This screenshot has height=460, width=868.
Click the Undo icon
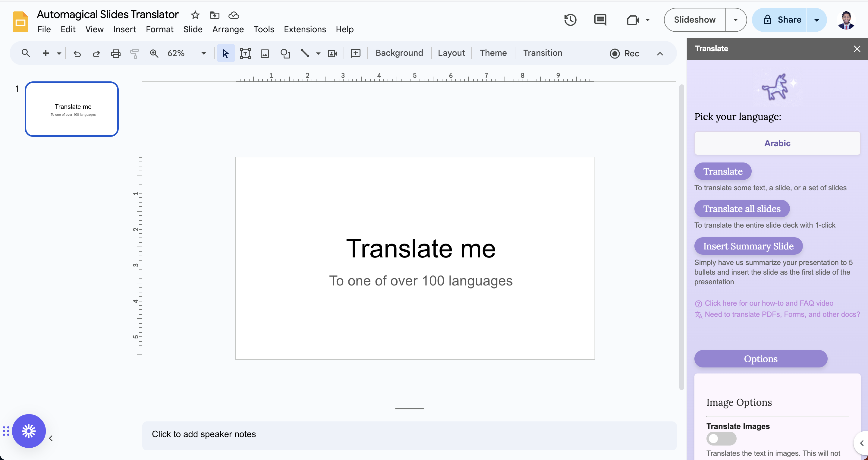pos(77,53)
